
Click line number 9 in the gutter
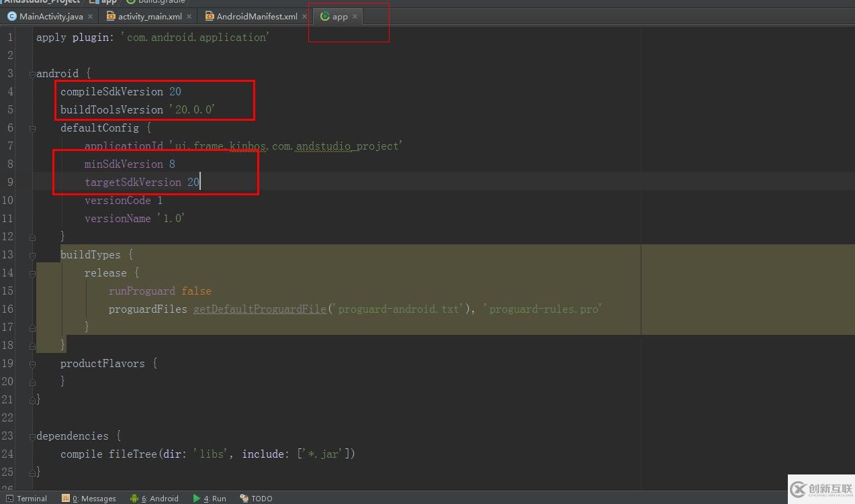10,183
